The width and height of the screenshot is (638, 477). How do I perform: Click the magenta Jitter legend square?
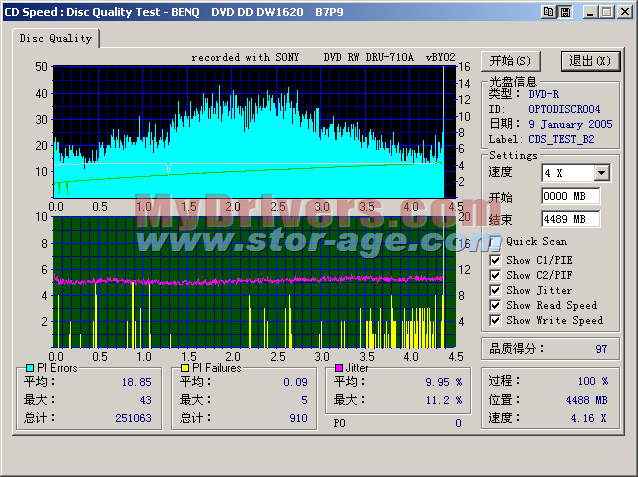pos(338,368)
